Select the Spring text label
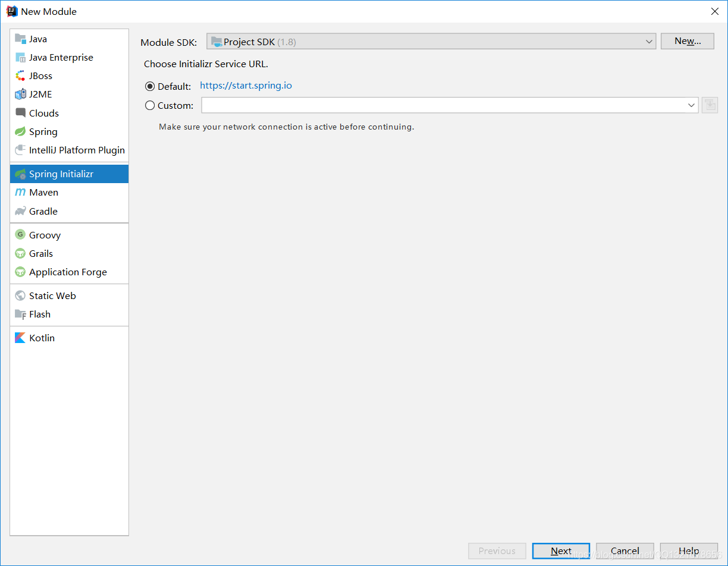This screenshot has height=566, width=728. [x=43, y=131]
